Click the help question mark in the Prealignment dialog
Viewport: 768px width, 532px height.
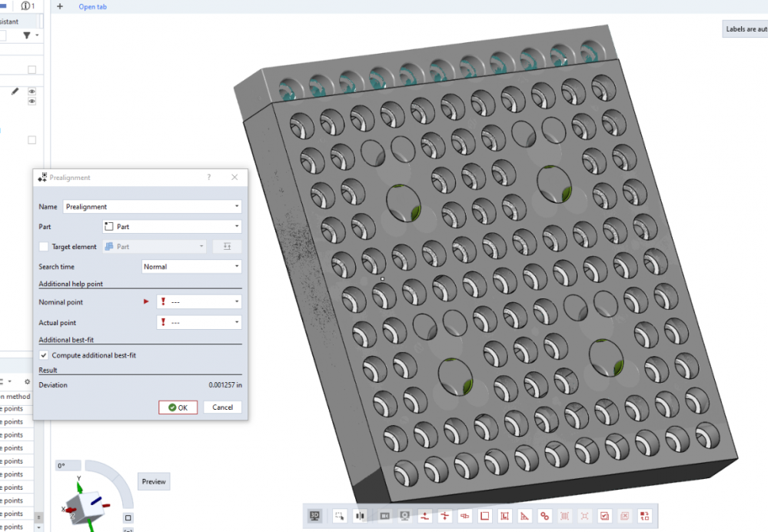pos(208,178)
